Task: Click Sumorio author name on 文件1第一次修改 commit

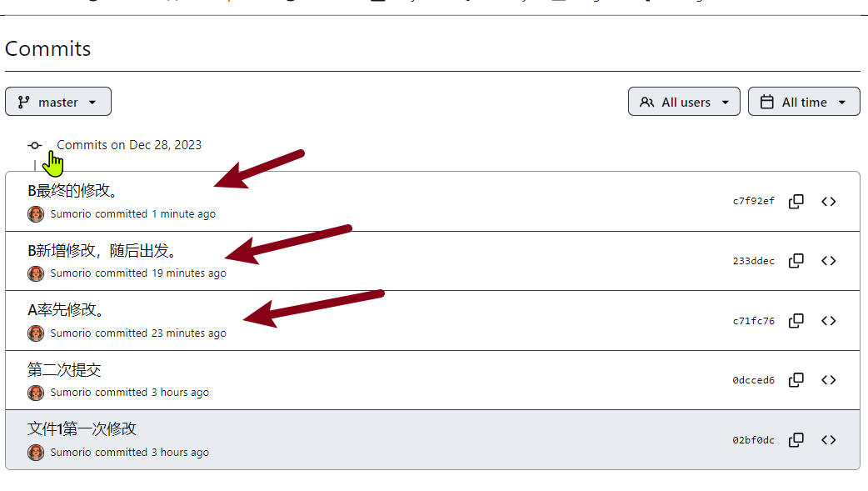Action: [70, 452]
